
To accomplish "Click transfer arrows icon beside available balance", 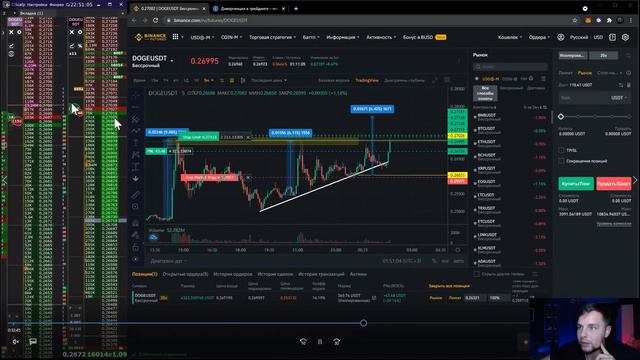I will (x=621, y=85).
